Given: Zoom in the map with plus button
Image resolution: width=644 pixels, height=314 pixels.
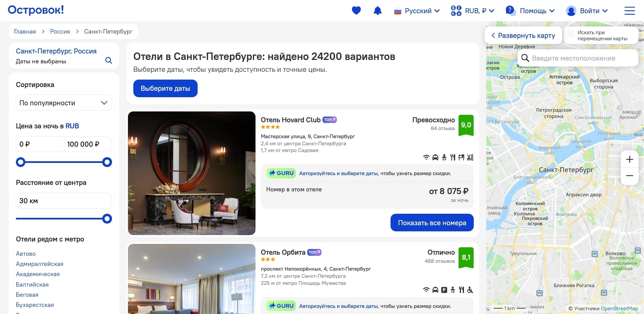Looking at the screenshot, I should [629, 159].
